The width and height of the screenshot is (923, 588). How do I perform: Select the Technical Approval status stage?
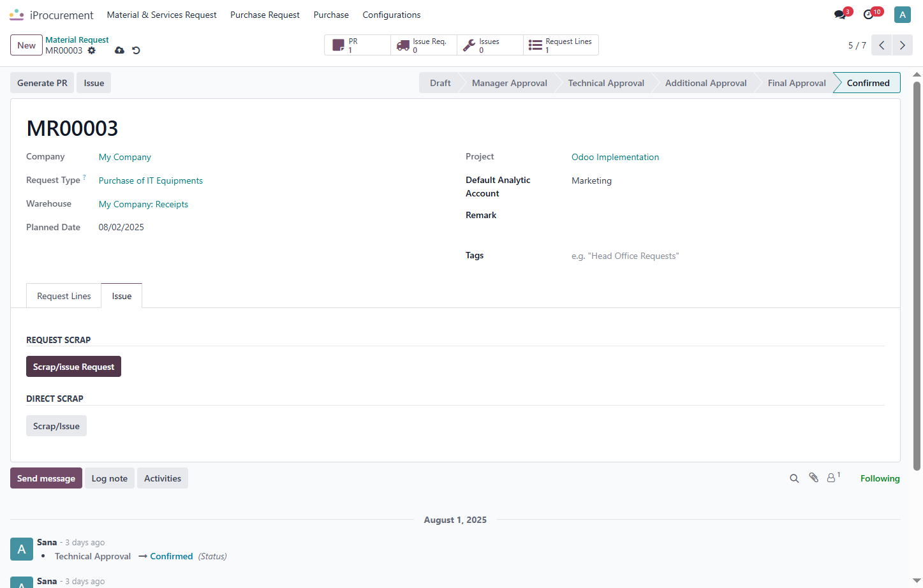[606, 83]
